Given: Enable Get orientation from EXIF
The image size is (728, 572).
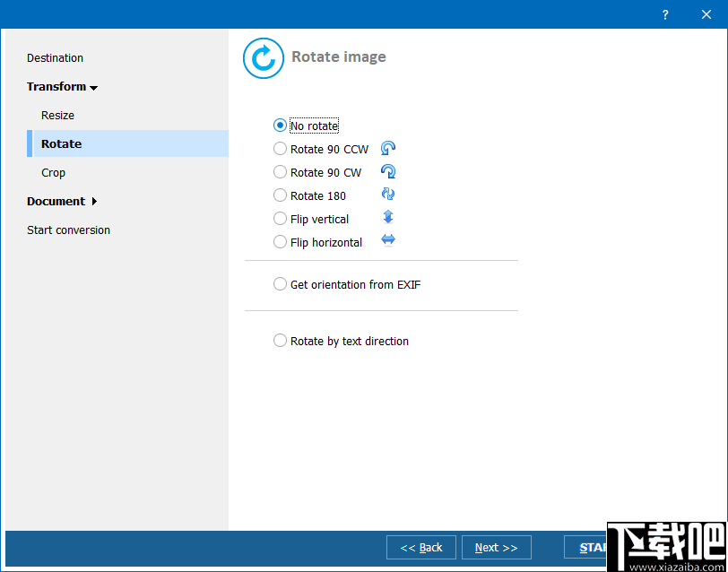Looking at the screenshot, I should pos(280,284).
